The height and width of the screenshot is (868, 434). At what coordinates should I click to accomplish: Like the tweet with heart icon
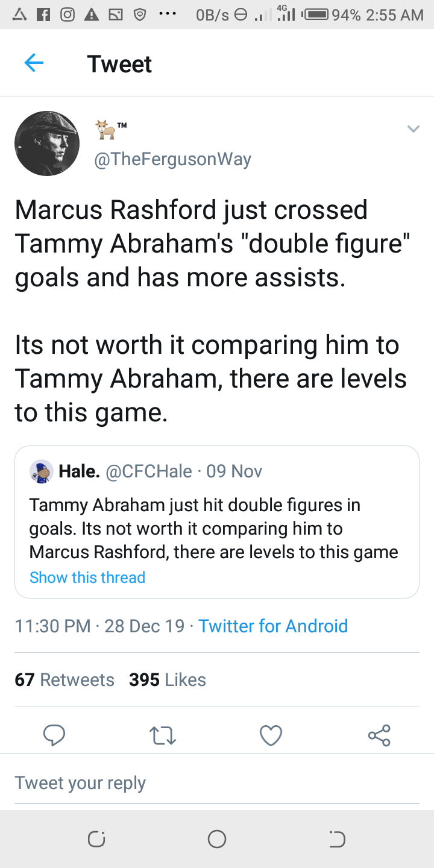(271, 735)
